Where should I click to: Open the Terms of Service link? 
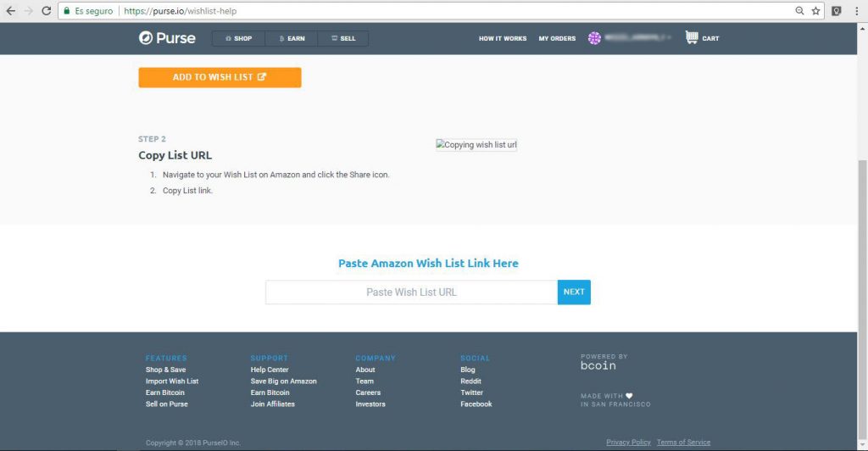[683, 443]
